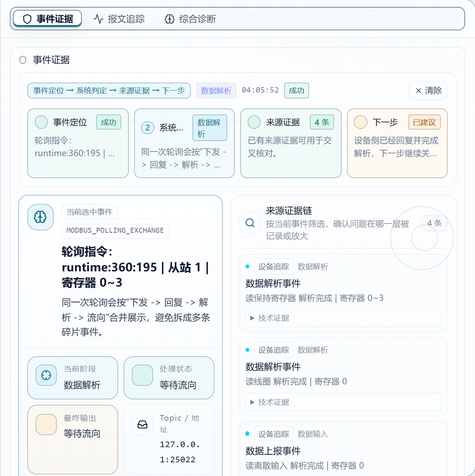Expand 技术证据 under 读线圈 解析完成

point(344,402)
